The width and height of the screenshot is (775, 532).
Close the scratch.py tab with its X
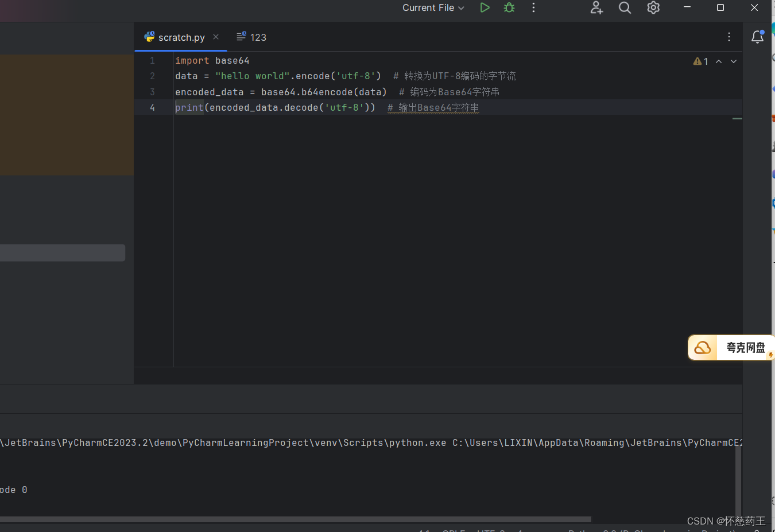(215, 36)
